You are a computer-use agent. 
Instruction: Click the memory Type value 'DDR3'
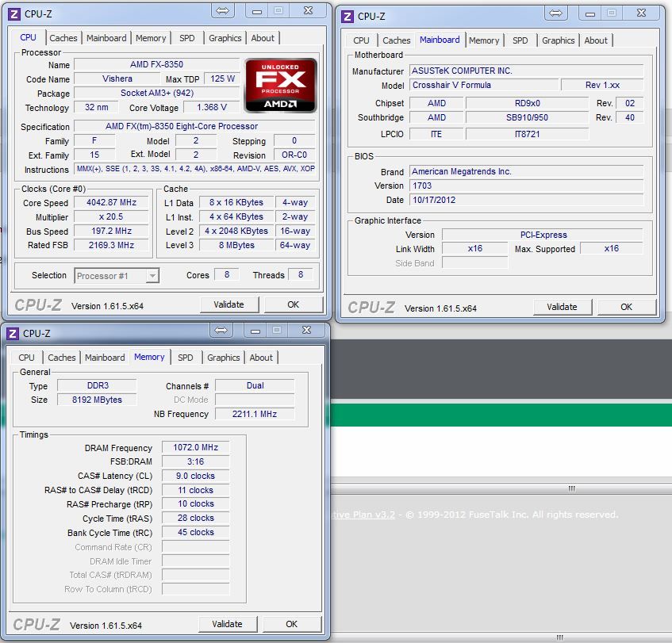(97, 385)
